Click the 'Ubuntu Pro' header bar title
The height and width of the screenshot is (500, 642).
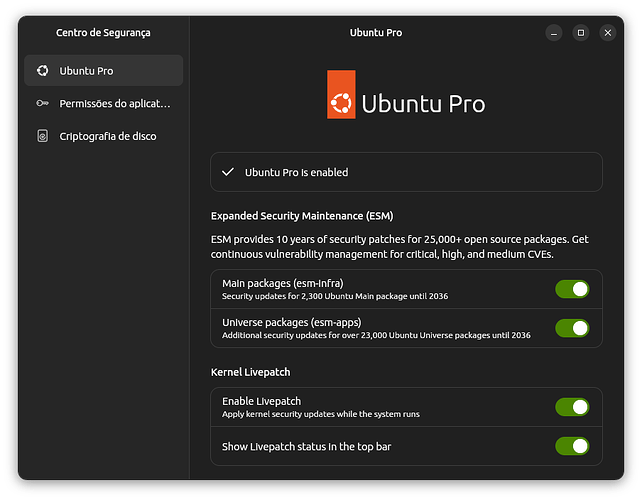(375, 33)
